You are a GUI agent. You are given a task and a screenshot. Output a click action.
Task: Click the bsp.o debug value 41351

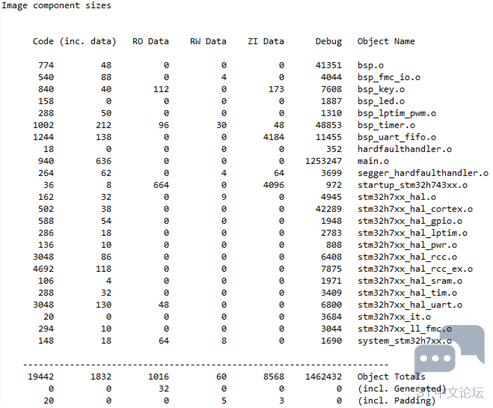[329, 65]
